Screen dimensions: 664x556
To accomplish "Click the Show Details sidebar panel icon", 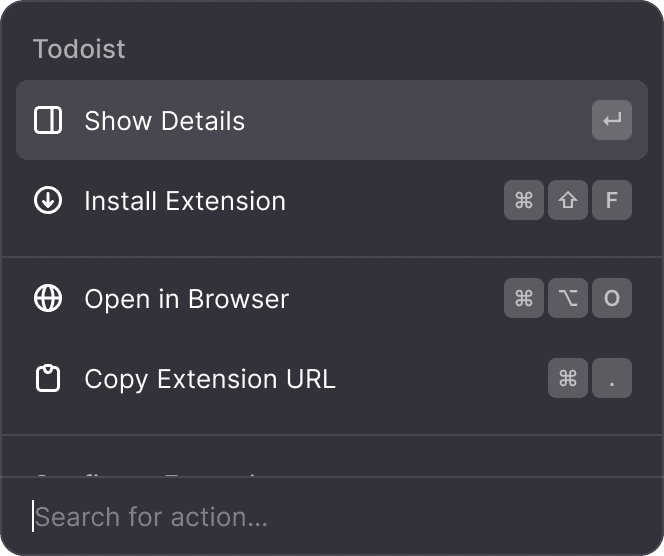I will click(48, 121).
